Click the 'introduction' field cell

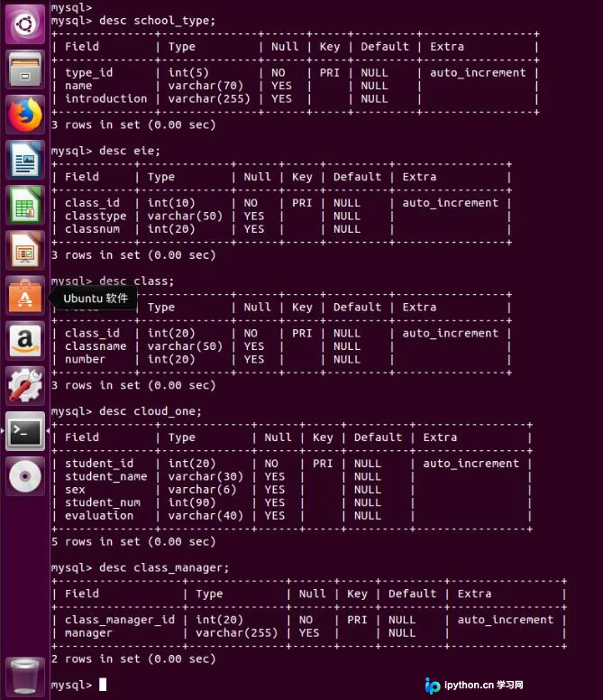tap(105, 98)
